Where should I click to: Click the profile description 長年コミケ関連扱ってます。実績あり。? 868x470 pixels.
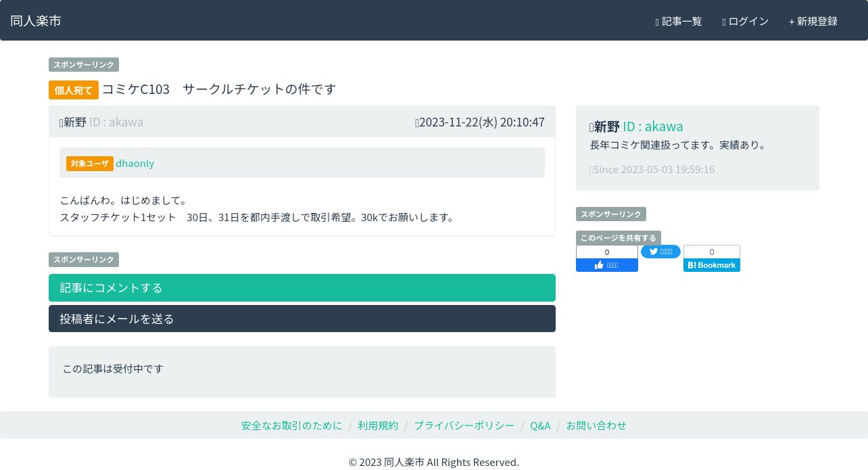point(679,145)
